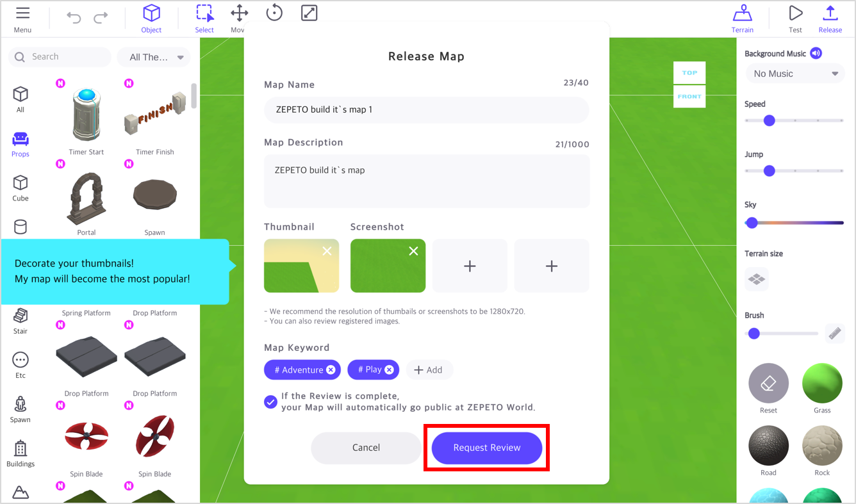Viewport: 856px width, 504px height.
Task: Click the TOP view cube face
Action: tap(689, 73)
